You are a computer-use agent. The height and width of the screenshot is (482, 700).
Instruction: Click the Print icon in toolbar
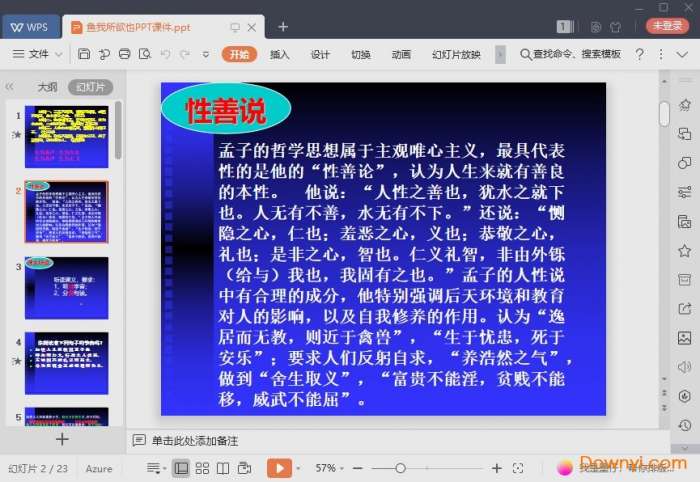pos(125,54)
